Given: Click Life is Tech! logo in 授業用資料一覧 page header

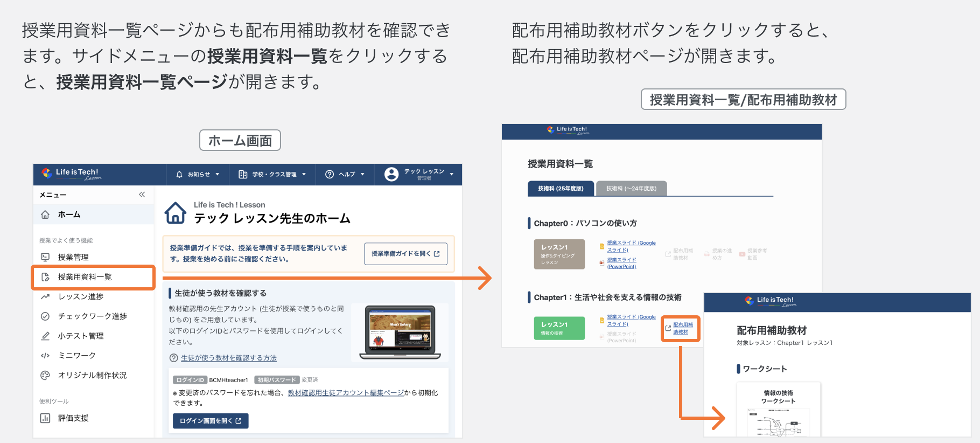Looking at the screenshot, I should coord(567,130).
